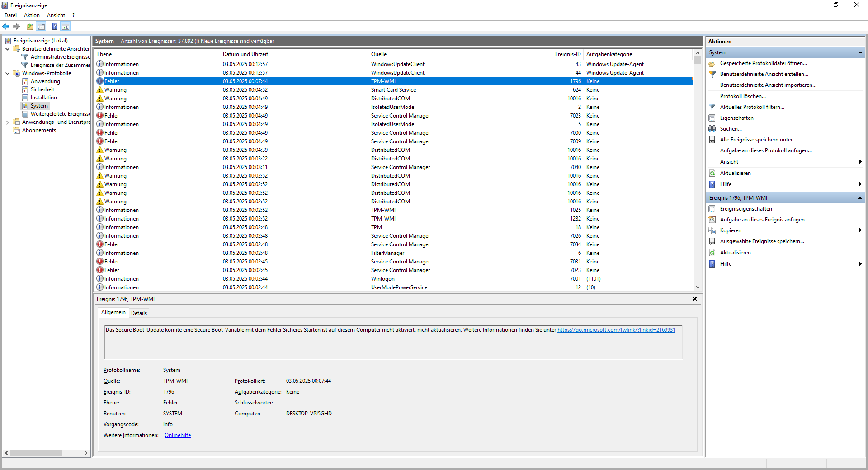Collapse the Benutzerdefinierte Ansichten tree node

tap(7, 49)
